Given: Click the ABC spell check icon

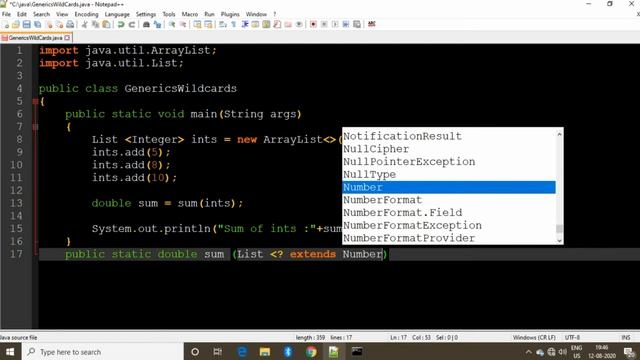Looking at the screenshot, I should pos(371,24).
